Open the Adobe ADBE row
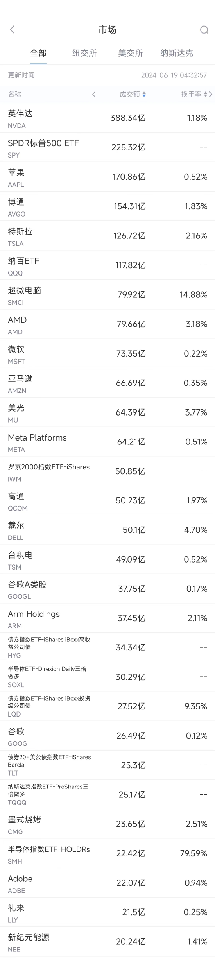Image resolution: width=215 pixels, height=980 pixels. click(107, 883)
